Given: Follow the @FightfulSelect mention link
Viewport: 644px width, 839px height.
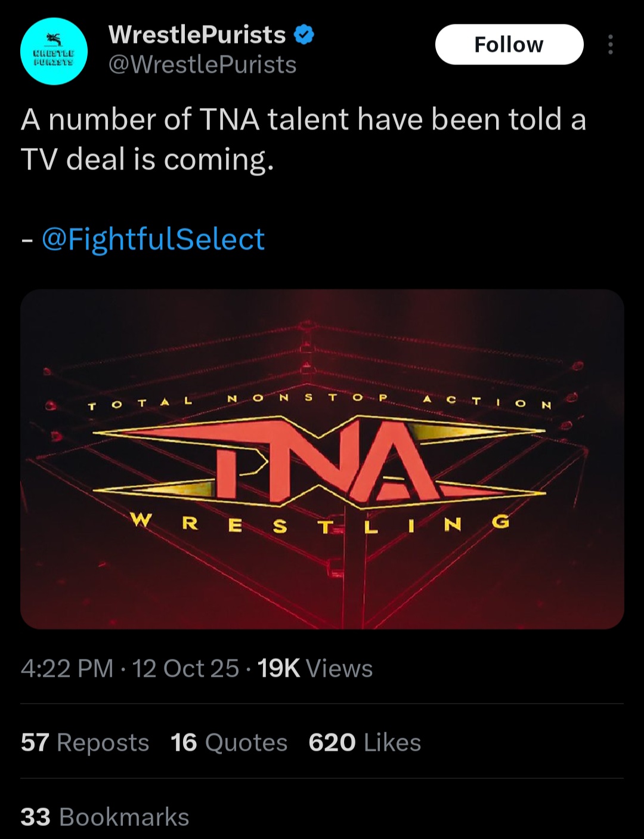Looking at the screenshot, I should (x=153, y=239).
